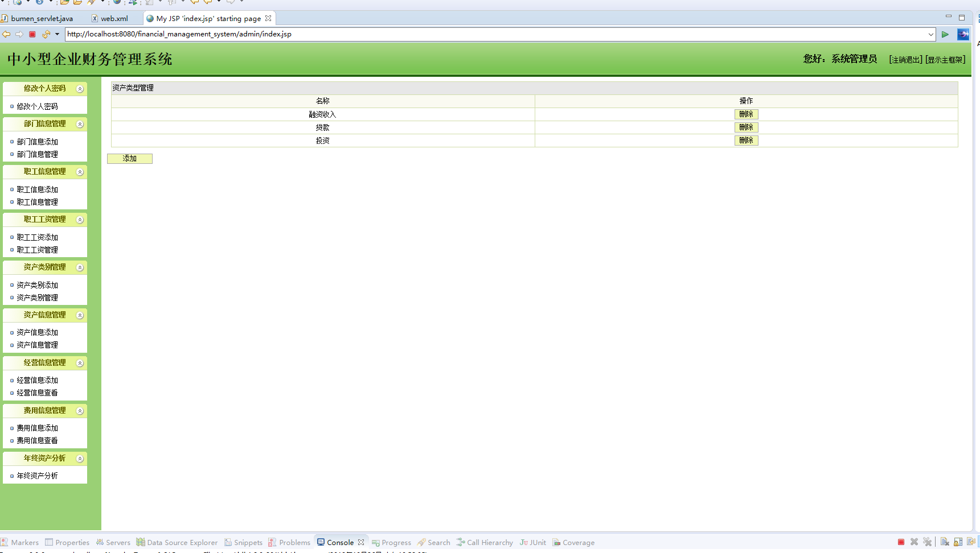Open the Problems view tab

(x=290, y=542)
